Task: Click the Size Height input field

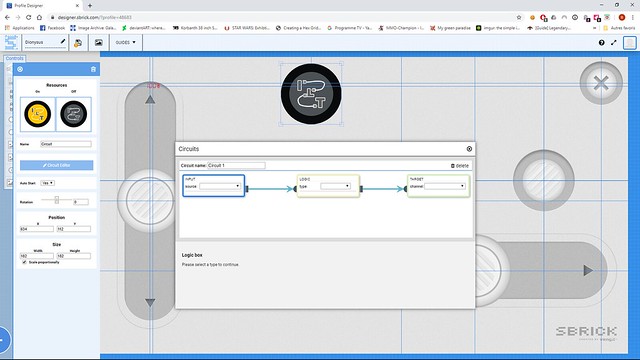Action: click(73, 256)
